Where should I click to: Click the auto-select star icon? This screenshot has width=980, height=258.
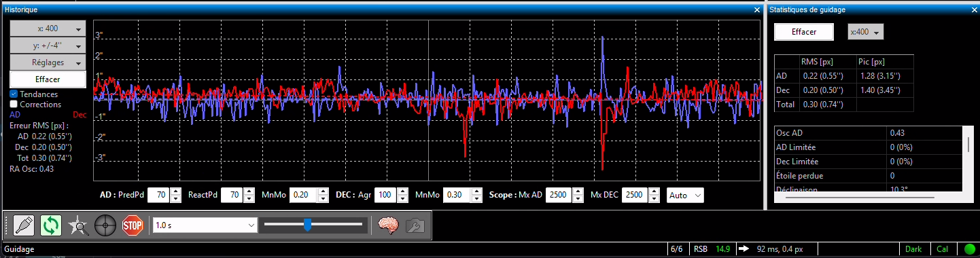(x=78, y=225)
